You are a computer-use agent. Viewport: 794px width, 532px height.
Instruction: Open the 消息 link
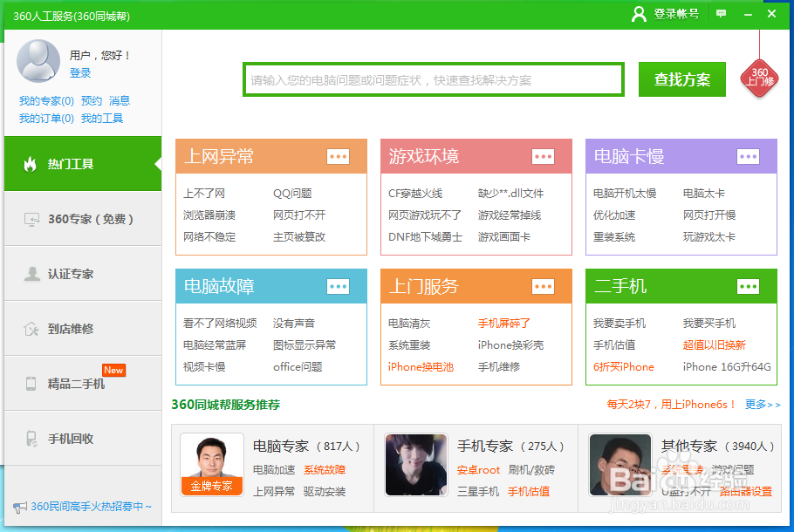pos(120,100)
